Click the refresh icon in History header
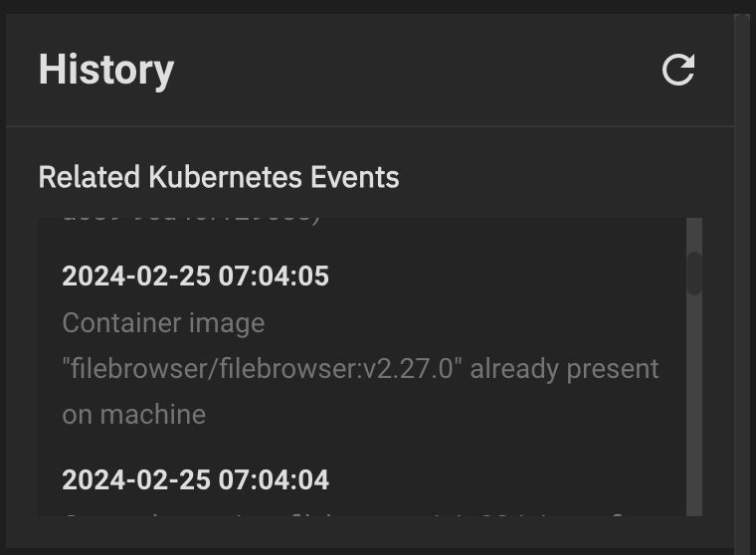756x555 pixels. 678,70
